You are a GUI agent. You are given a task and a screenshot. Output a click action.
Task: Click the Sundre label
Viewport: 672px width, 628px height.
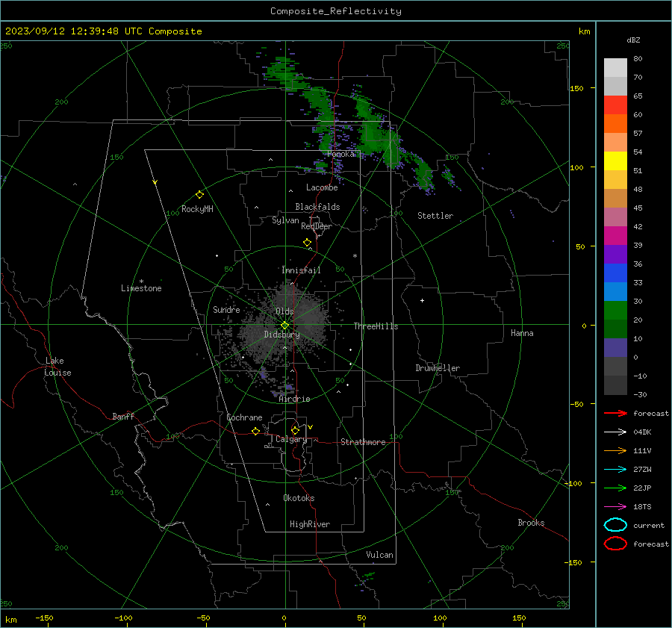point(226,309)
